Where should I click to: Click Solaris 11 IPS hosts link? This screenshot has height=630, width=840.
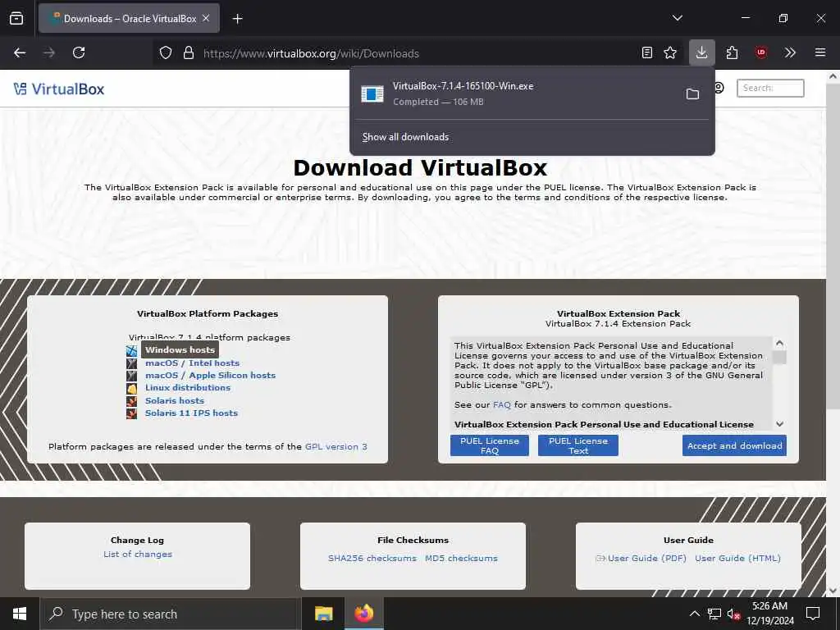(x=191, y=413)
